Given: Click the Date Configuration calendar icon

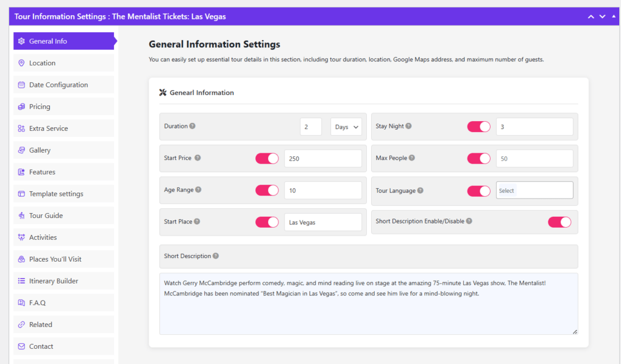Looking at the screenshot, I should coord(22,84).
